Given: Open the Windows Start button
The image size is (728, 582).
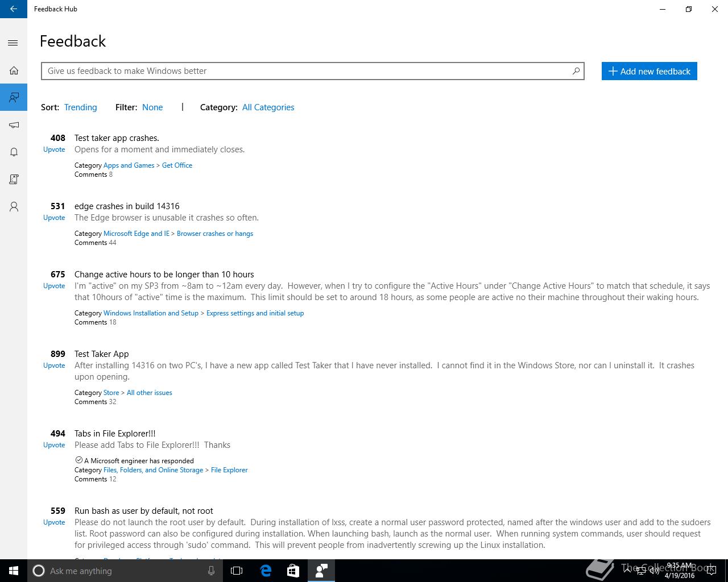Looking at the screenshot, I should pos(14,571).
